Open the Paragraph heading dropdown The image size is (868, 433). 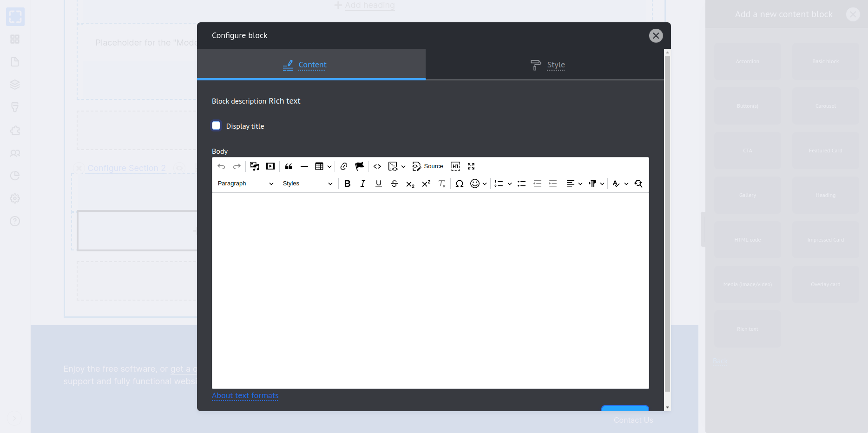coord(245,184)
